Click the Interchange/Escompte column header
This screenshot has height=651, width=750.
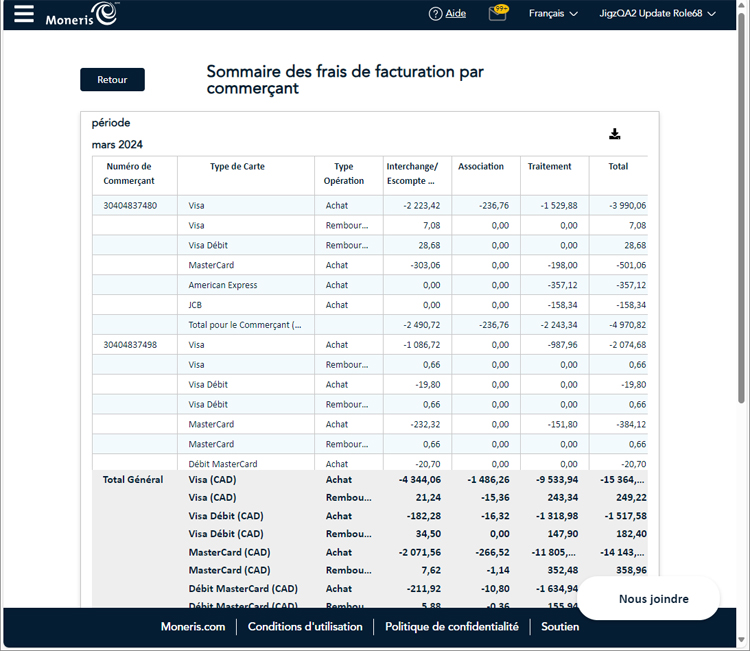coord(412,174)
